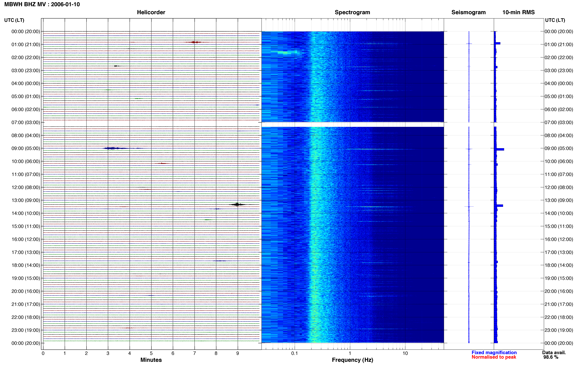This screenshot has width=588, height=368.
Task: Click the '10' frequency axis tick label
Action: (x=405, y=353)
